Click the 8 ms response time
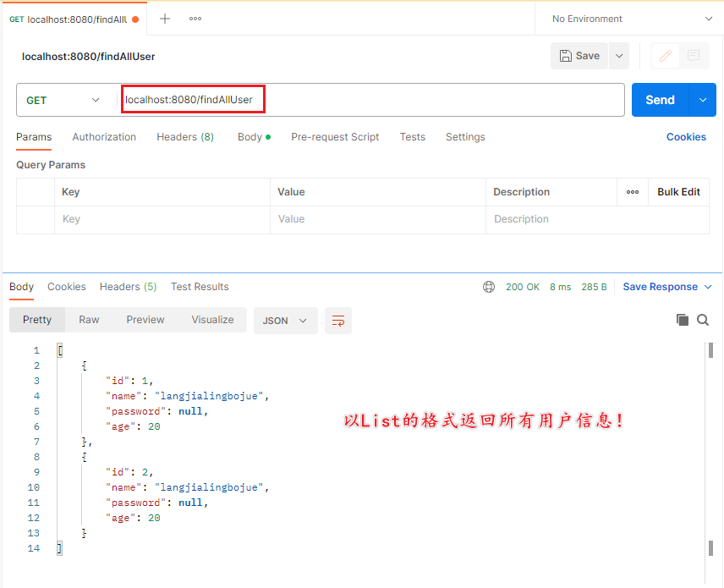Viewport: 724px width, 588px height. pyautogui.click(x=560, y=287)
